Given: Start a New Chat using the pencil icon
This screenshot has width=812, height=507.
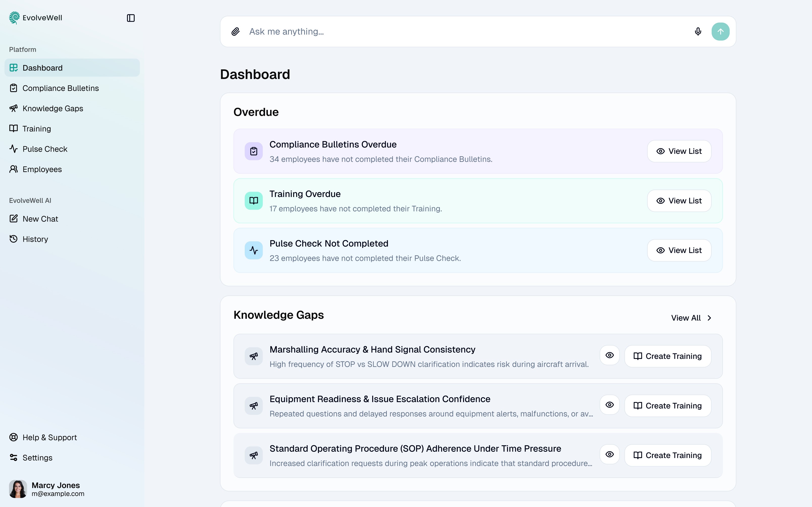Looking at the screenshot, I should tap(13, 219).
